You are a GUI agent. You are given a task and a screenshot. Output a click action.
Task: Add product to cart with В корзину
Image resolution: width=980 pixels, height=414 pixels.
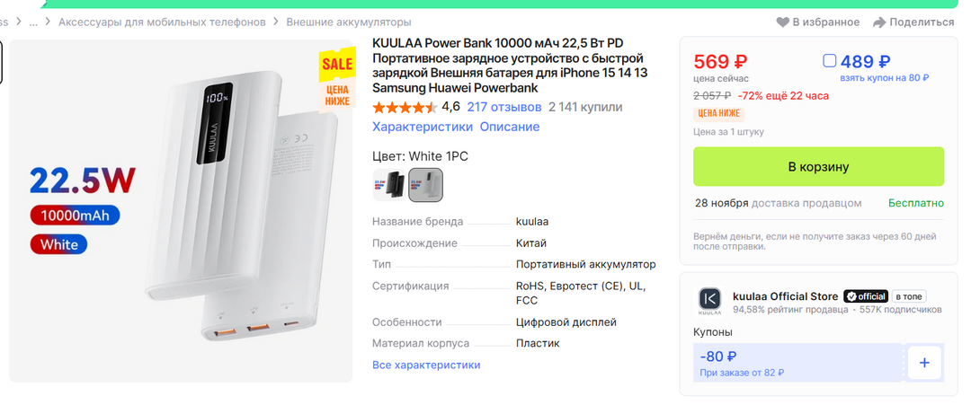point(818,166)
